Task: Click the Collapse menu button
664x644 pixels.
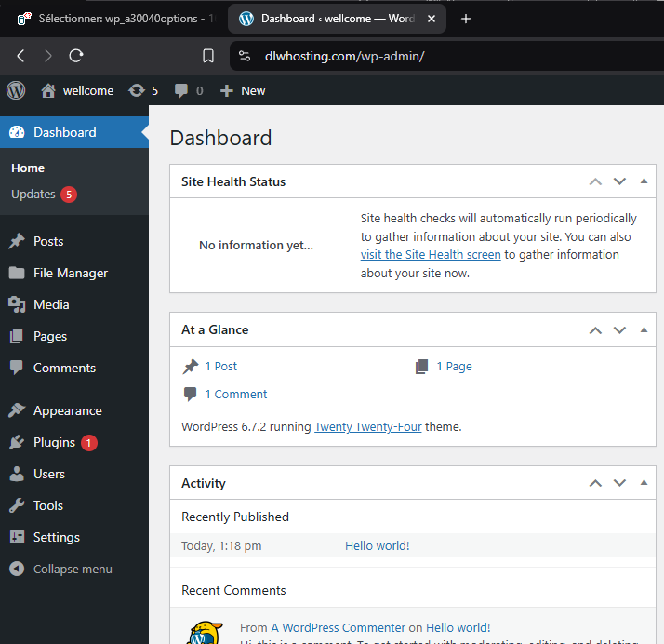Action: (72, 569)
